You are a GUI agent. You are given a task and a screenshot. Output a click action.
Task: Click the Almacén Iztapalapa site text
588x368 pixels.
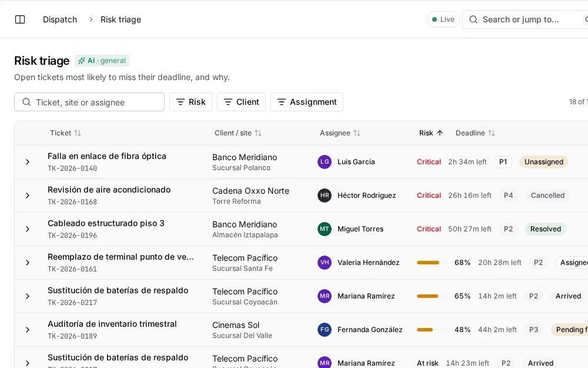pos(245,235)
